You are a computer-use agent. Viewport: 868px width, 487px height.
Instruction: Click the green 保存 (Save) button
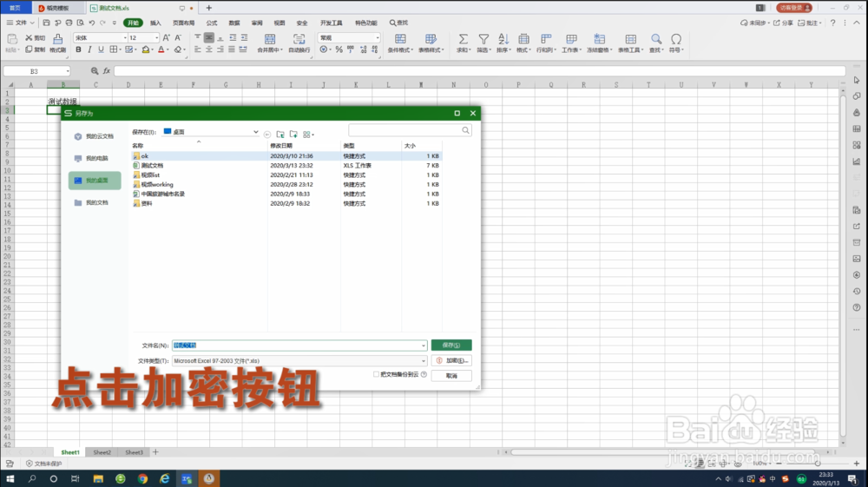coord(451,345)
